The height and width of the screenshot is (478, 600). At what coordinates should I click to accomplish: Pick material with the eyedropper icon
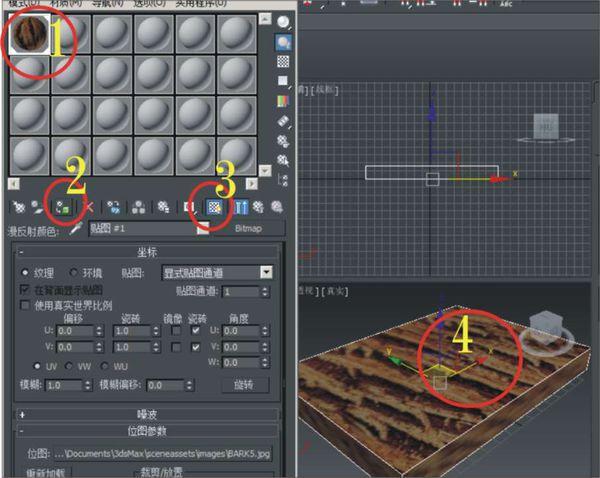click(76, 228)
